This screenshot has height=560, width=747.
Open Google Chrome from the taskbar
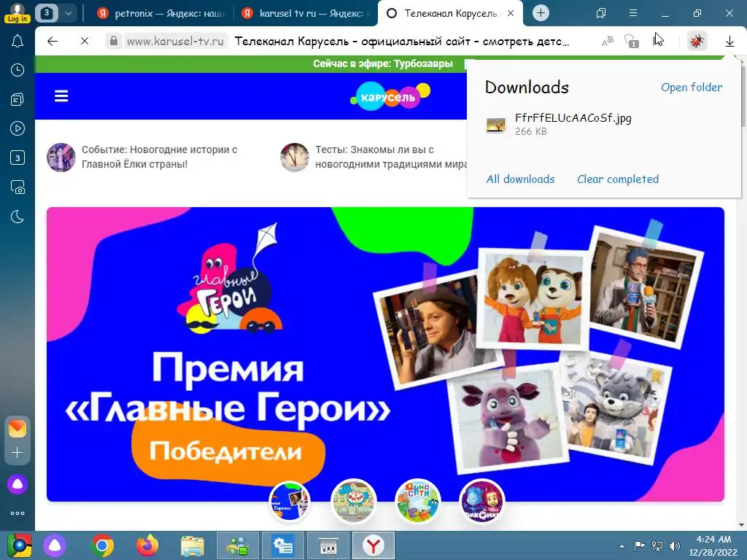click(102, 545)
